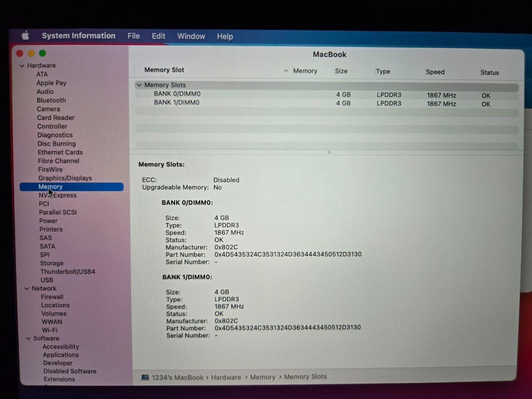This screenshot has height=399, width=532.
Task: Select Thunderbolt/USB4 in sidebar
Action: pos(68,271)
